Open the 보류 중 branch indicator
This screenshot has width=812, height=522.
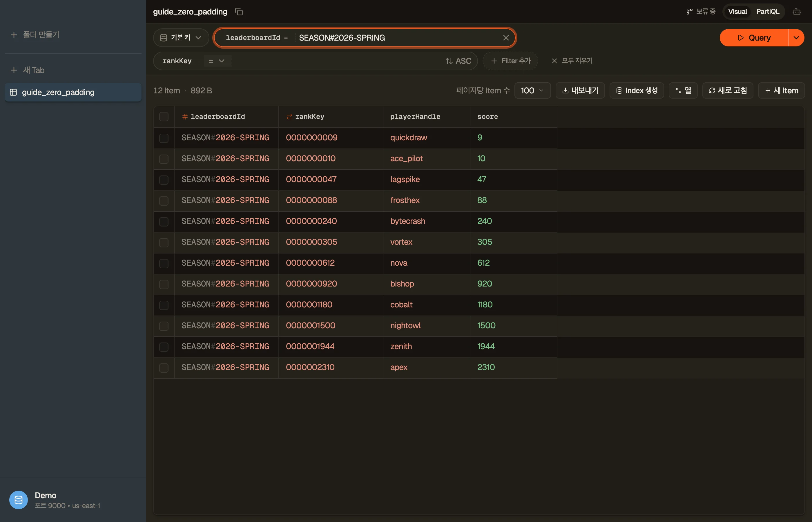point(701,12)
